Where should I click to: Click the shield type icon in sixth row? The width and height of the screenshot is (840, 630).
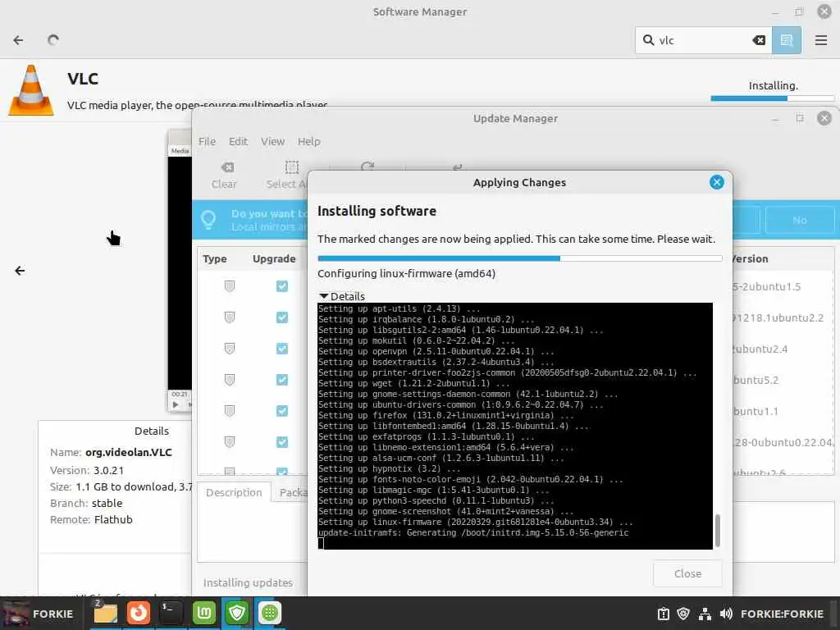[x=230, y=441]
